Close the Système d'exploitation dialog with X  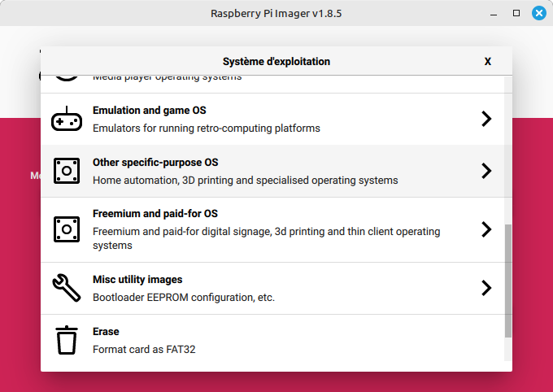[x=487, y=61]
